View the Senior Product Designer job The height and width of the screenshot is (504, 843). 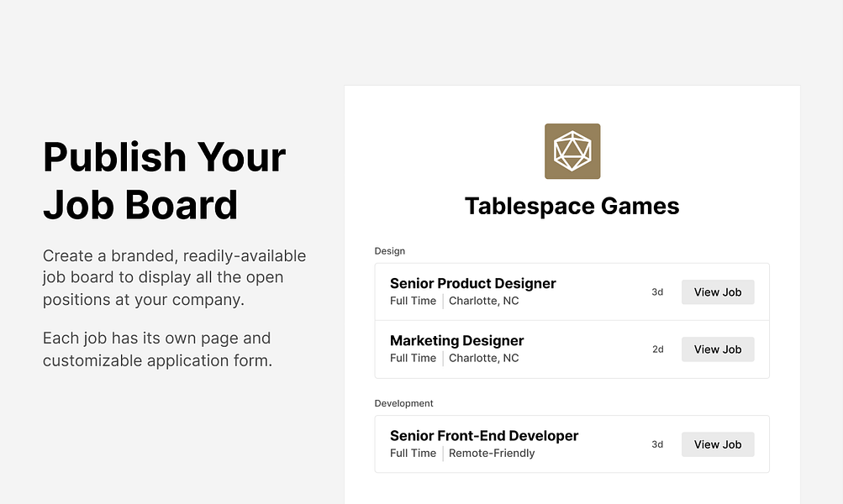(x=718, y=291)
